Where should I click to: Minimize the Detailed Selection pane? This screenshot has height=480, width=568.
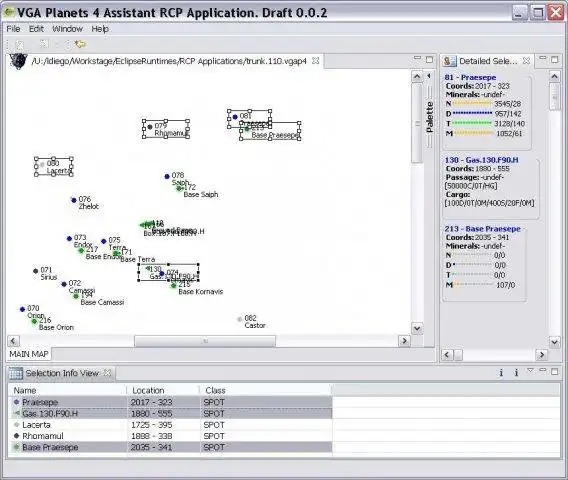(543, 58)
